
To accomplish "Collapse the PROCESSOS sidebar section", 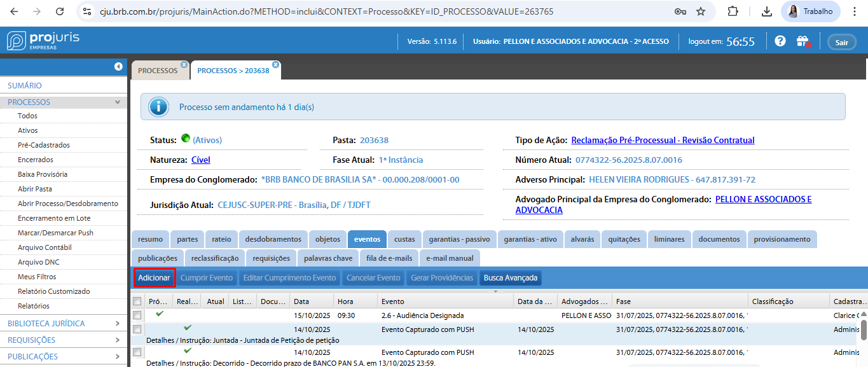I will point(117,102).
